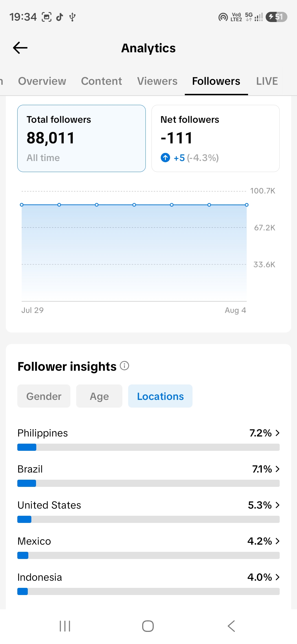Image resolution: width=297 pixels, height=644 pixels.
Task: Switch to the Overview tab
Action: pos(42,81)
